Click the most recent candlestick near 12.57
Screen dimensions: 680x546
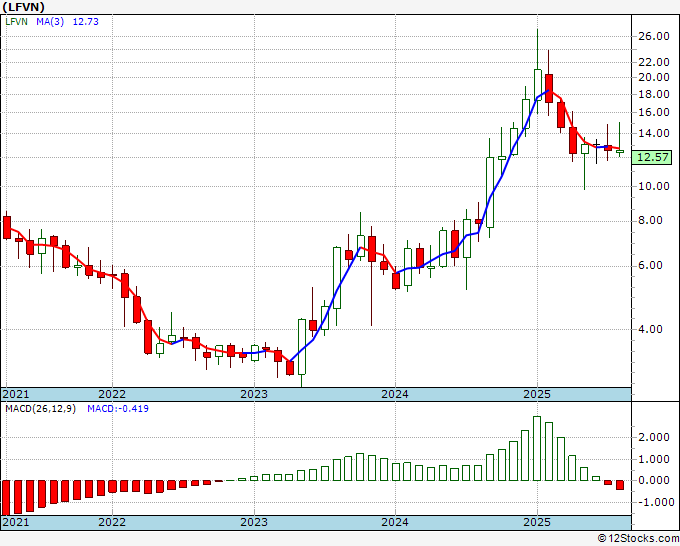click(x=620, y=140)
